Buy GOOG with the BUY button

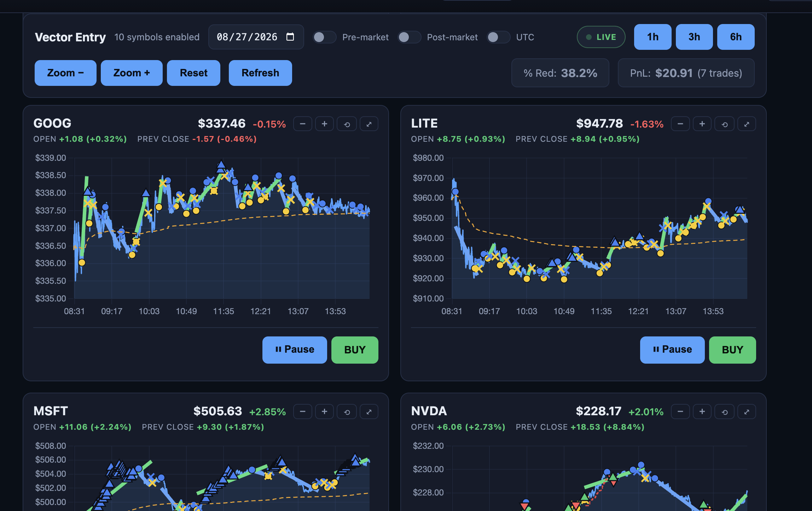tap(355, 350)
